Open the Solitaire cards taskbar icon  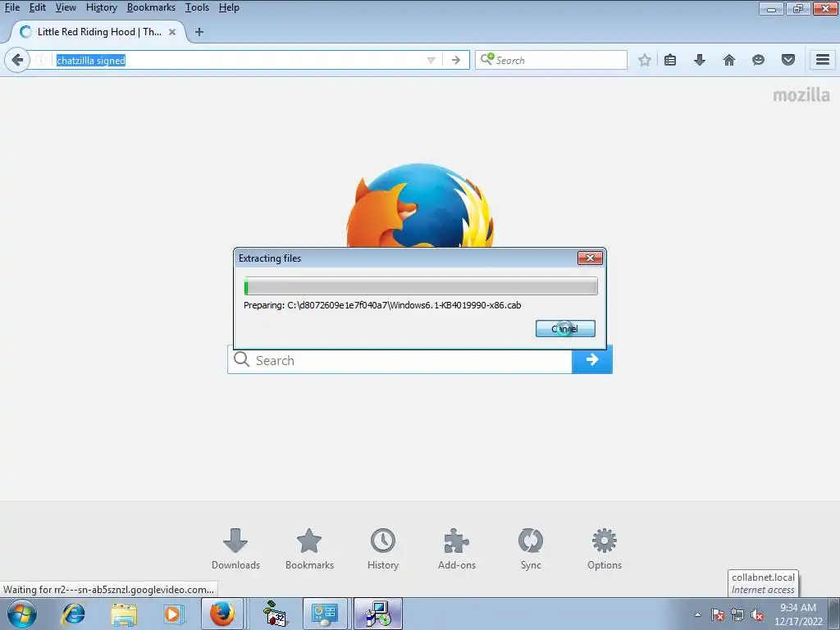(275, 614)
